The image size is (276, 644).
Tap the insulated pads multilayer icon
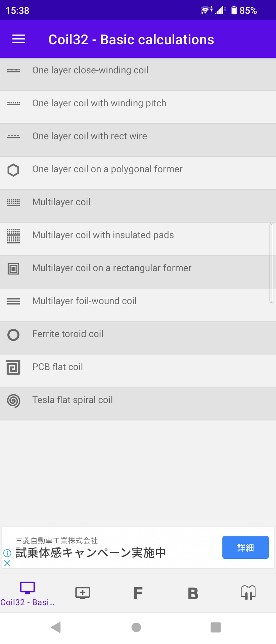pos(13,236)
